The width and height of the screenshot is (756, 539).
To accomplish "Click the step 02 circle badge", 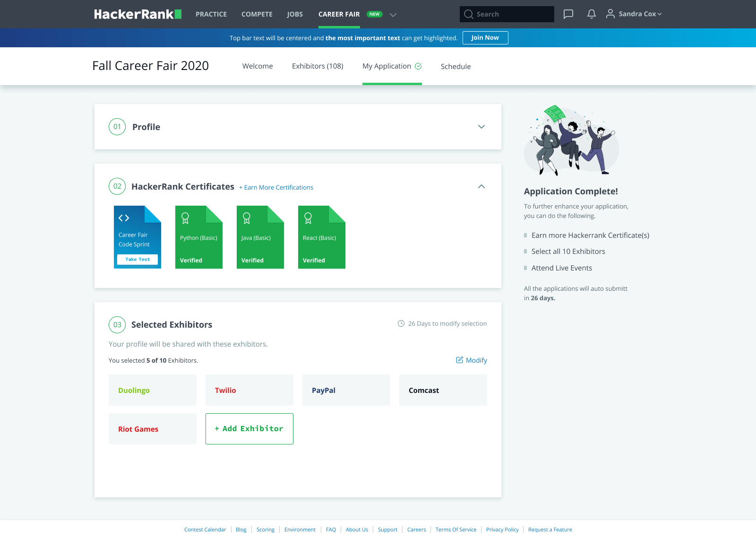I will pyautogui.click(x=117, y=186).
